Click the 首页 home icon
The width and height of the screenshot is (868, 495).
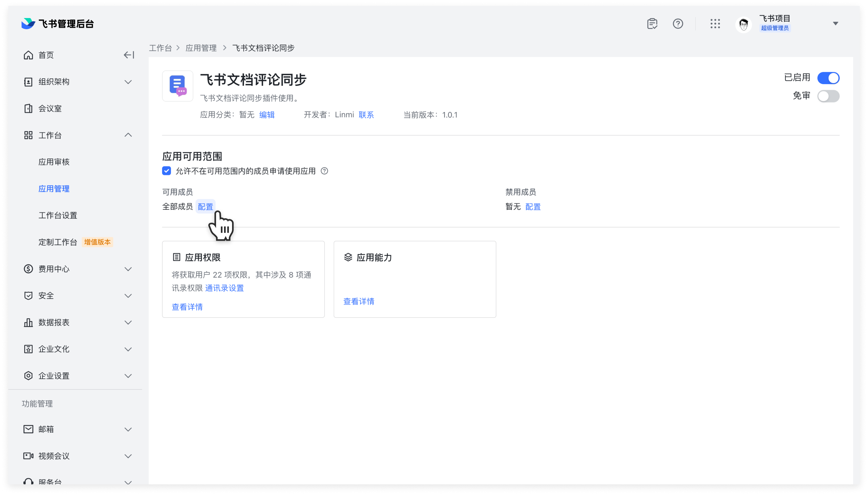click(x=28, y=55)
